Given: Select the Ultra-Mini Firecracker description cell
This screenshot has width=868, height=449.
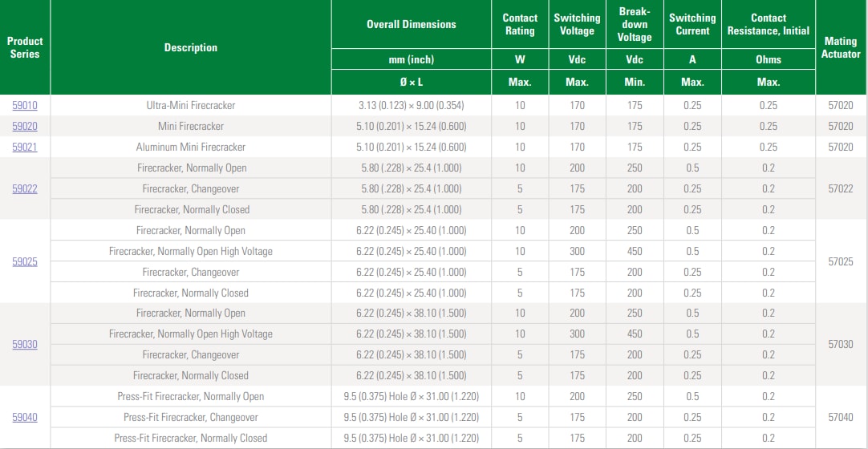Looking at the screenshot, I should [191, 105].
